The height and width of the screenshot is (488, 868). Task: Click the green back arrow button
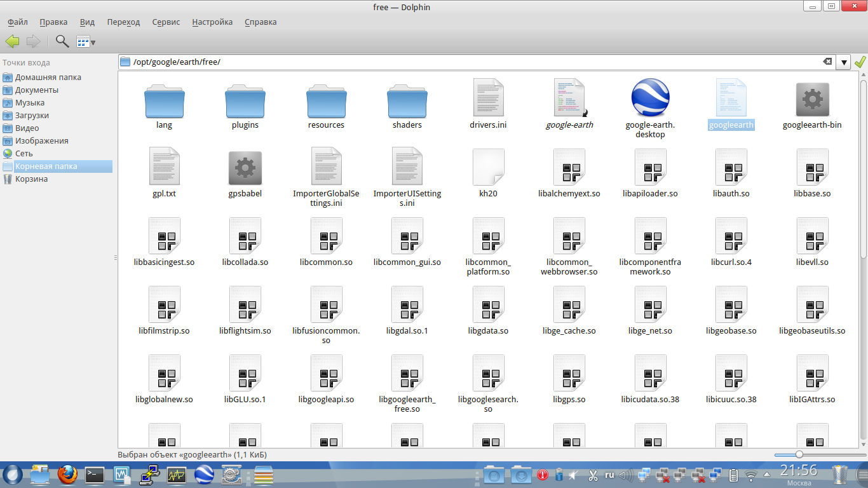pyautogui.click(x=12, y=42)
